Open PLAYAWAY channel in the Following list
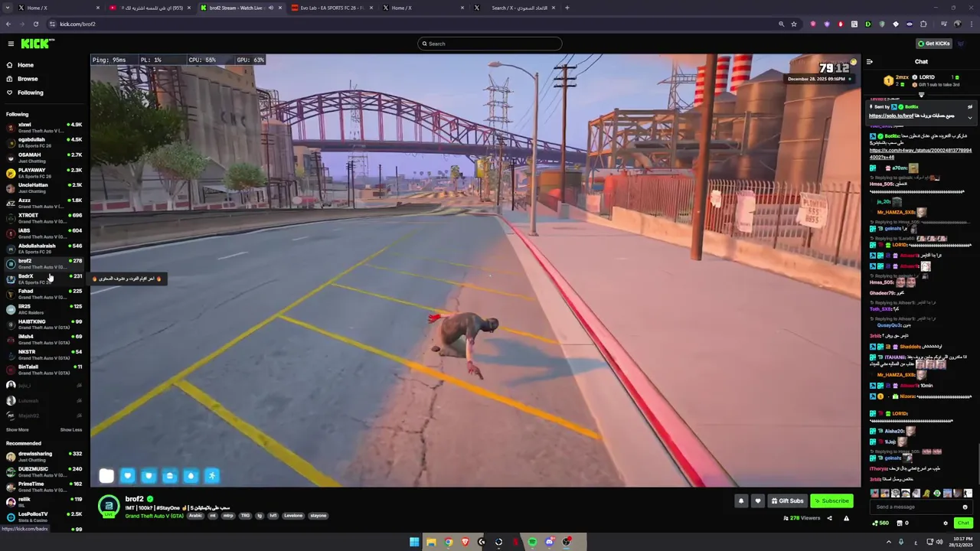980x551 pixels. 44,173
